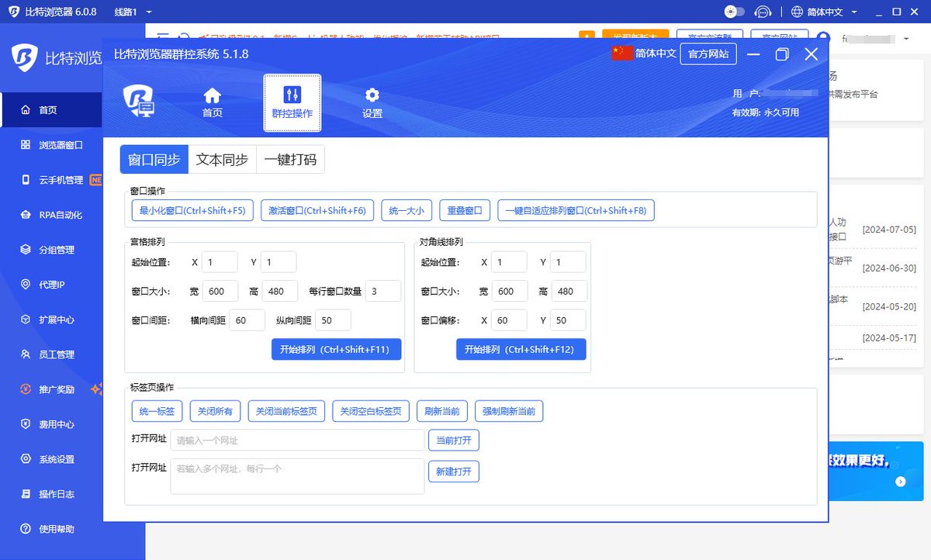
Task: Open 官方网站 in the group control title bar
Action: point(708,54)
